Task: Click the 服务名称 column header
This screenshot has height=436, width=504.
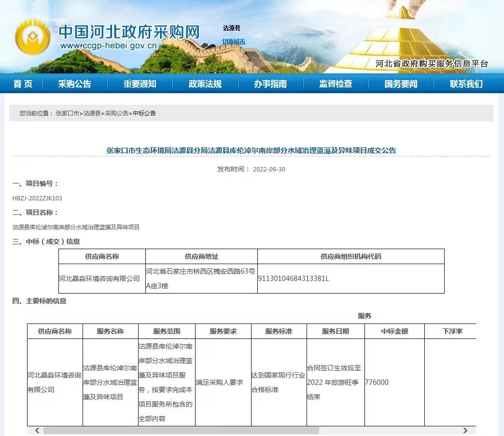Action: point(110,331)
